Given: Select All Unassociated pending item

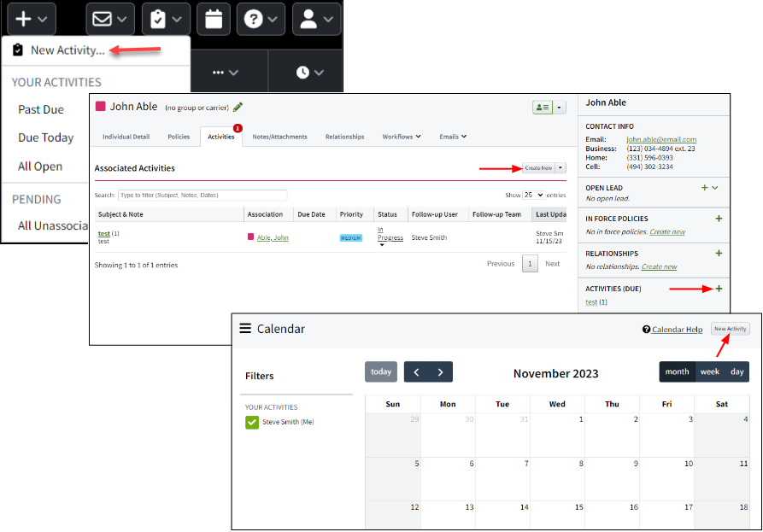Looking at the screenshot, I should pyautogui.click(x=53, y=225).
